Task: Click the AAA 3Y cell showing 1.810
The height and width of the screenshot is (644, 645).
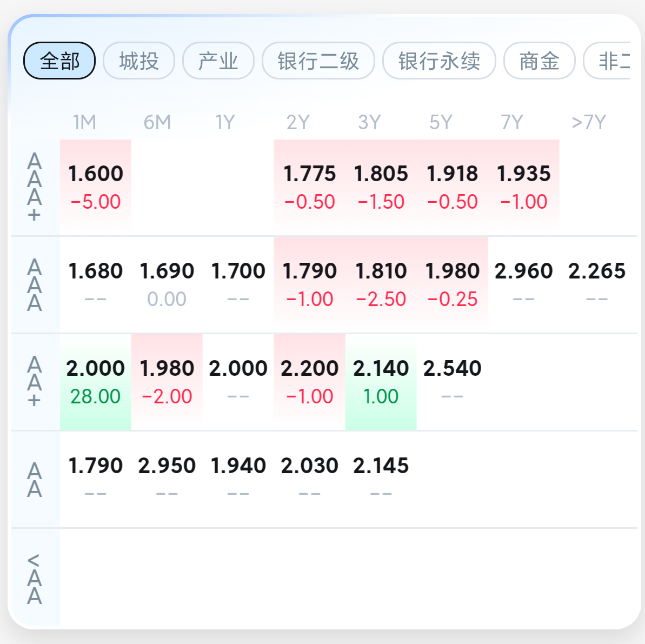Action: (x=381, y=285)
